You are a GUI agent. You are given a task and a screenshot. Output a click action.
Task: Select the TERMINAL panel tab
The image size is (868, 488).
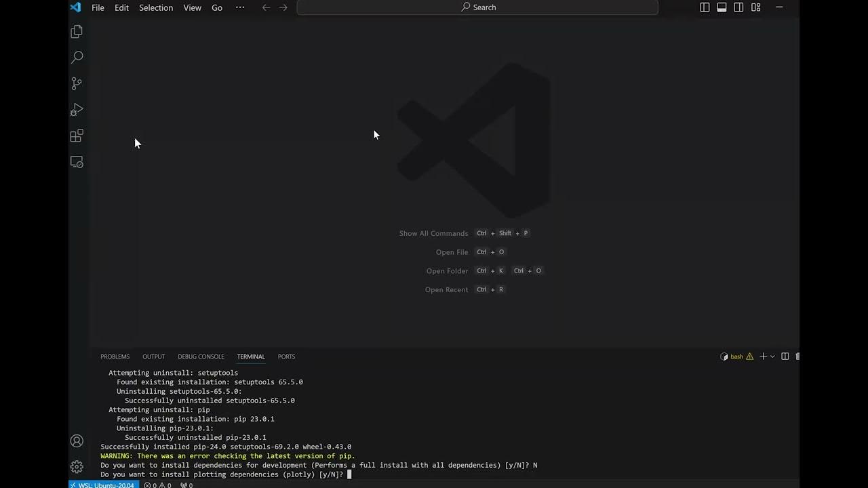tap(251, 357)
